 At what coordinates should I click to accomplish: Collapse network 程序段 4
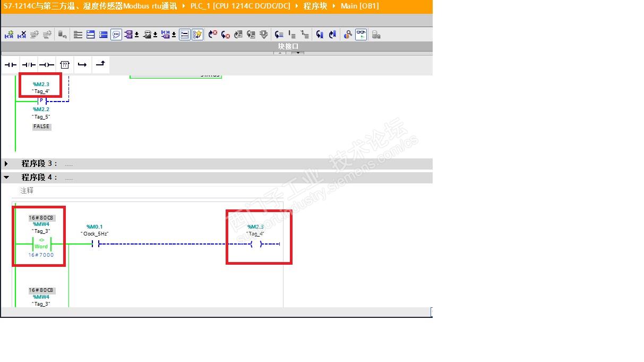click(6, 178)
